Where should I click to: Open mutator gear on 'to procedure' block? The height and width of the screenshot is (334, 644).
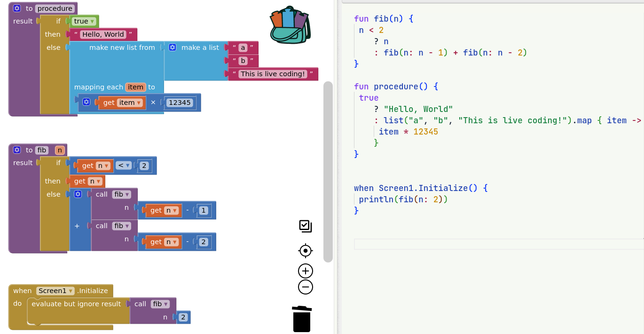17,8
